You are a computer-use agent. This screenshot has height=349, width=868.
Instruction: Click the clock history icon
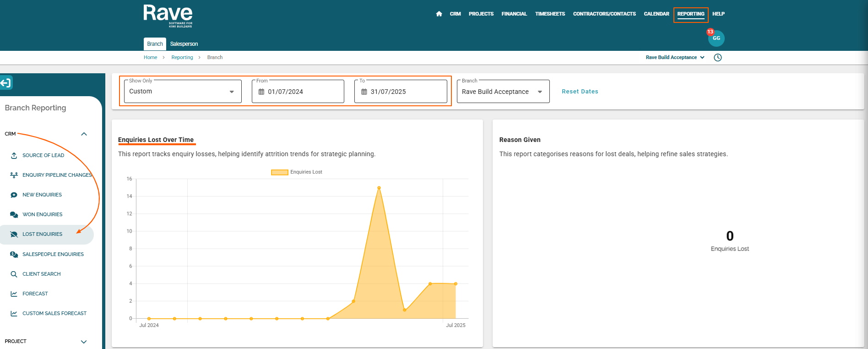718,57
